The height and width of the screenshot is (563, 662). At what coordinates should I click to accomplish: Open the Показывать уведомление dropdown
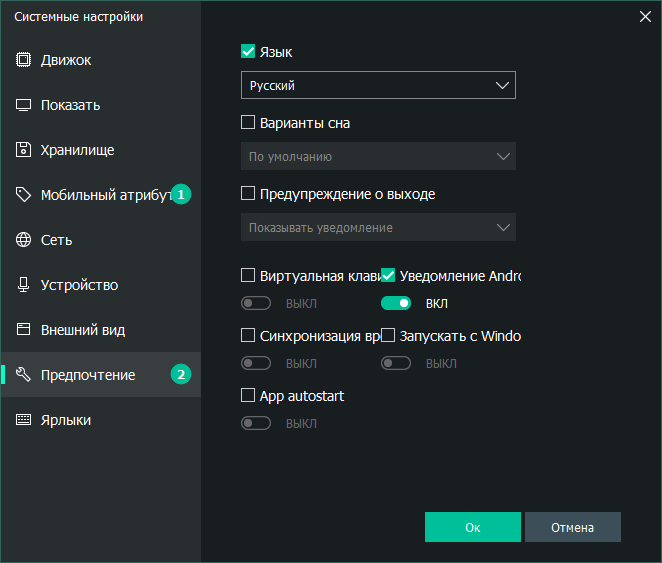pos(378,228)
